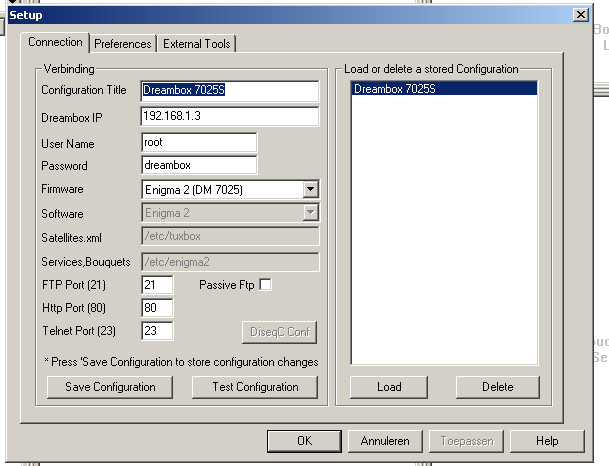The width and height of the screenshot is (609, 466).
Task: Click the disabled Software dropdown arrow
Action: (310, 212)
